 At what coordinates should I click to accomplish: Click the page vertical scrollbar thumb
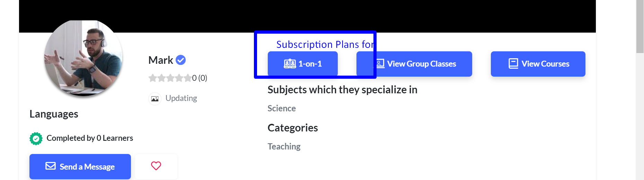click(x=640, y=26)
